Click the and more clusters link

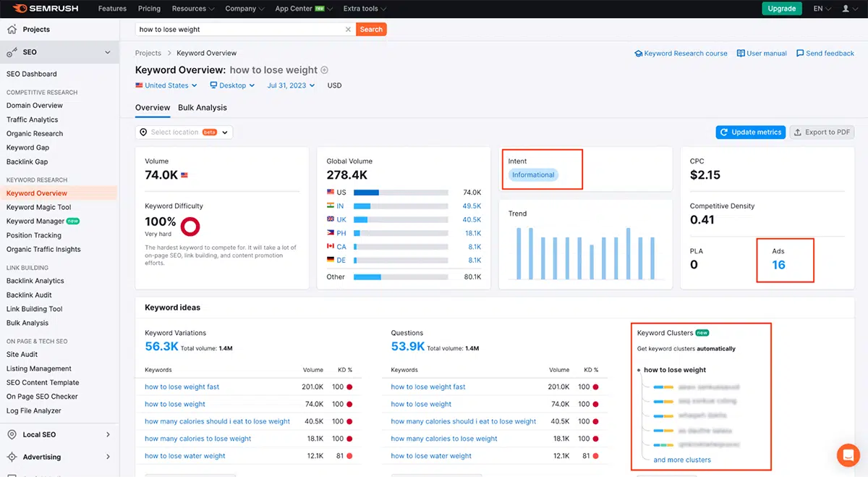[x=682, y=460]
